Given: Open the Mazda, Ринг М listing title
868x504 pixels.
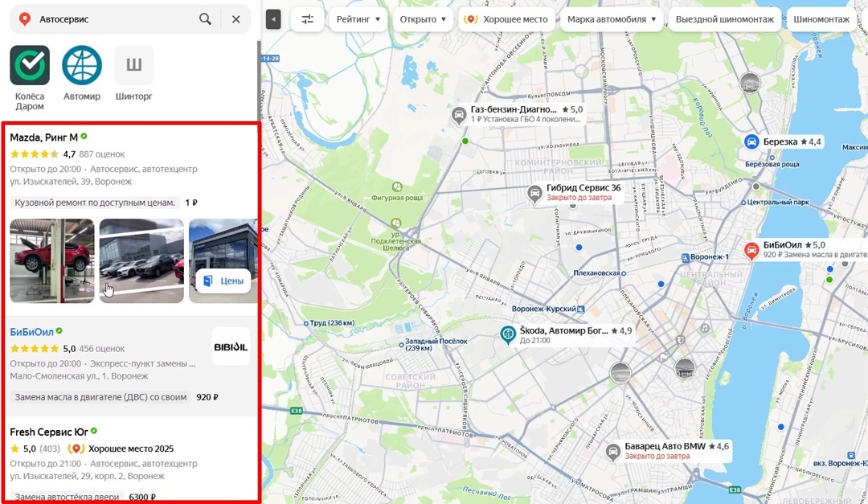Looking at the screenshot, I should tap(43, 137).
